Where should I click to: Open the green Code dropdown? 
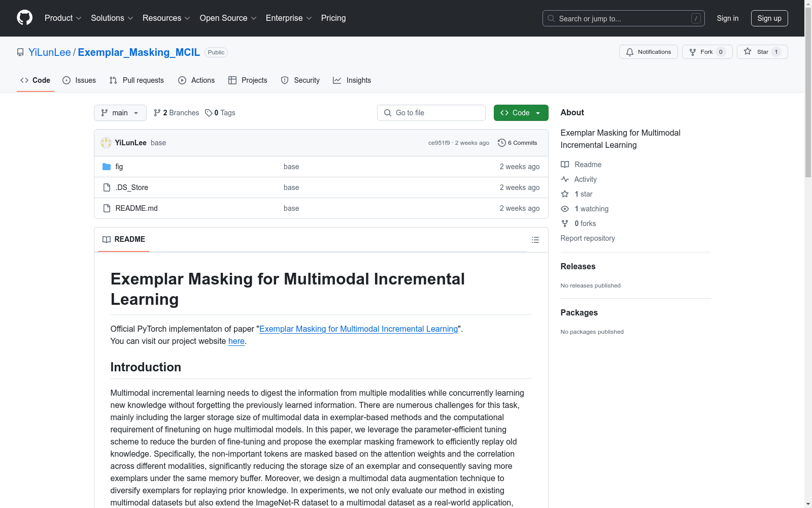[x=521, y=113]
